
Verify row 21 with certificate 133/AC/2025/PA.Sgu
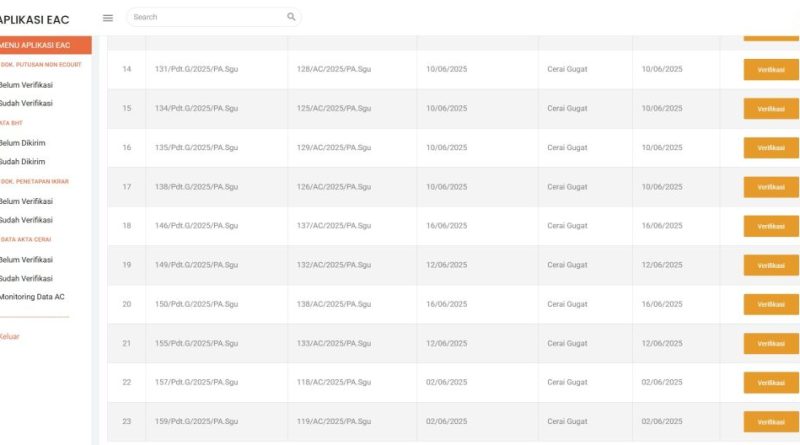click(770, 343)
